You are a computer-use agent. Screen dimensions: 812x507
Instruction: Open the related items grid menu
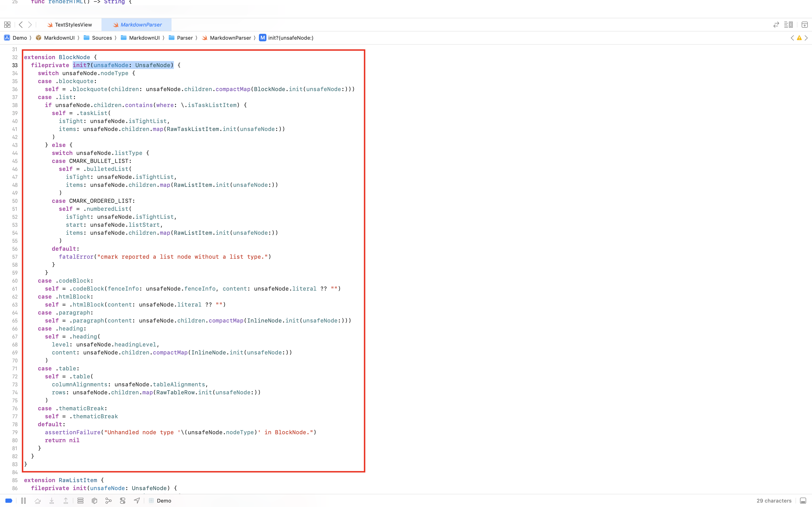pos(7,24)
